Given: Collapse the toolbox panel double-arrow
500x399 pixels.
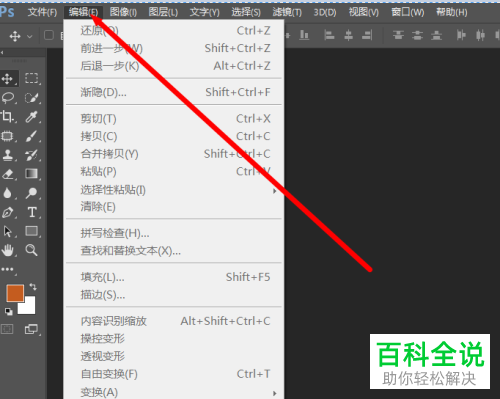Looking at the screenshot, I should (2, 52).
